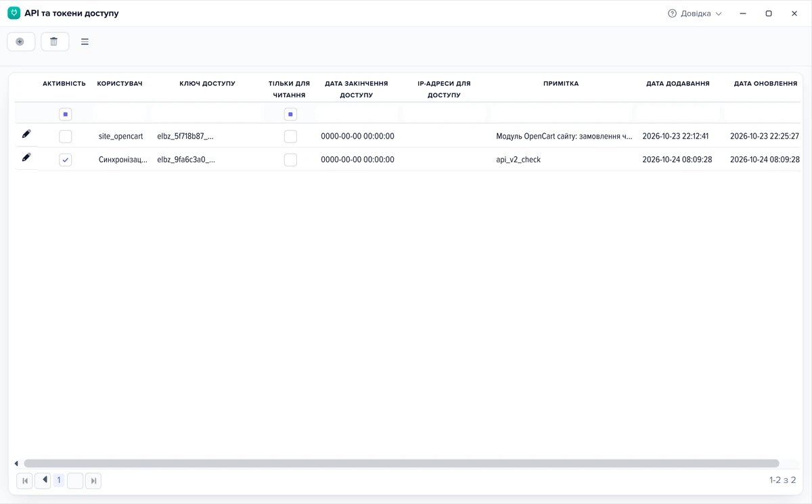Sort by the Дата додавання column header
The height and width of the screenshot is (504, 812).
point(678,84)
